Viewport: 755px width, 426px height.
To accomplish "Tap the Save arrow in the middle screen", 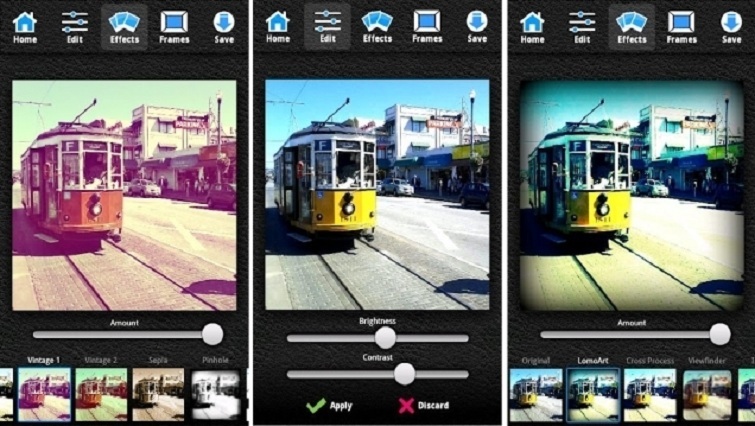I will [x=477, y=26].
